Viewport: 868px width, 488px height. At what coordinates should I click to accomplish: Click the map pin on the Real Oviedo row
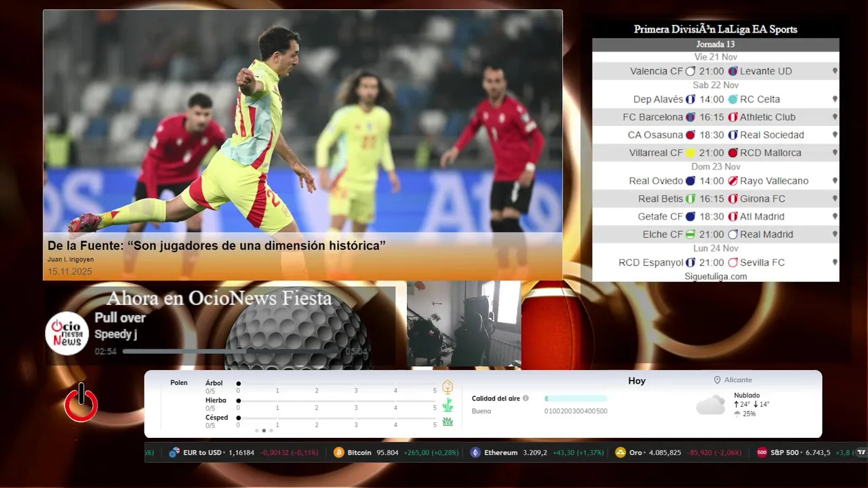click(835, 181)
